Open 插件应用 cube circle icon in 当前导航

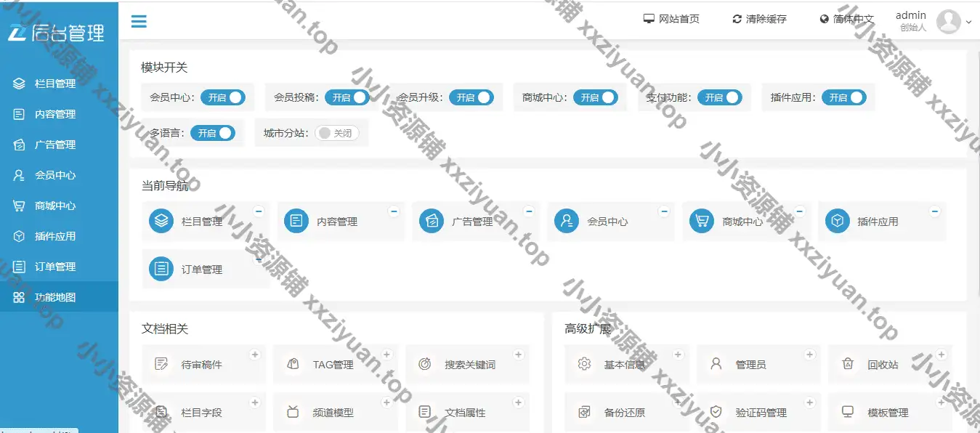(x=837, y=221)
